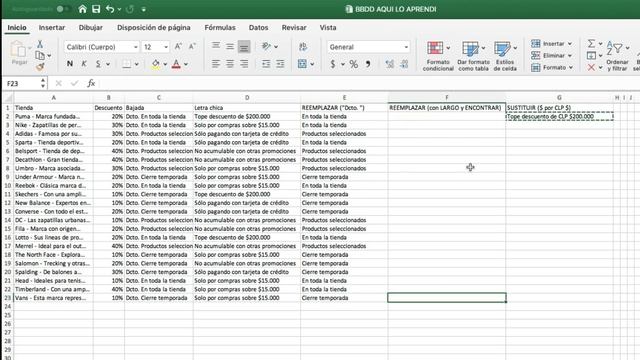
Task: Click the Insertar cells button
Action: tap(551, 43)
